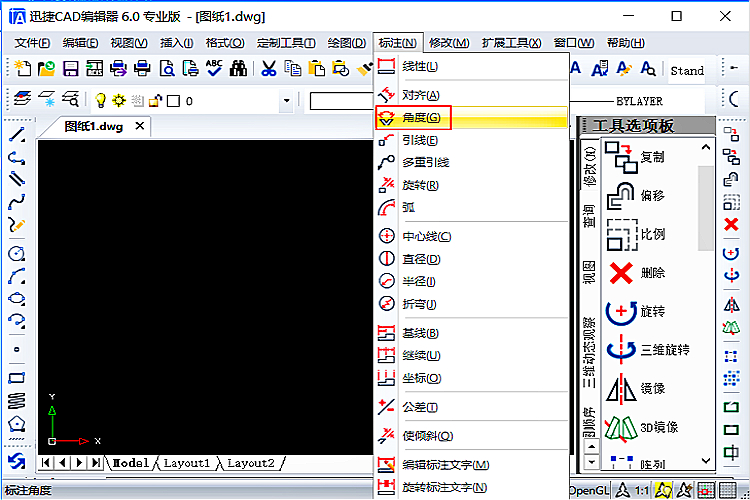
Task: Choose 直径(D) diameter menu item
Action: point(471,259)
